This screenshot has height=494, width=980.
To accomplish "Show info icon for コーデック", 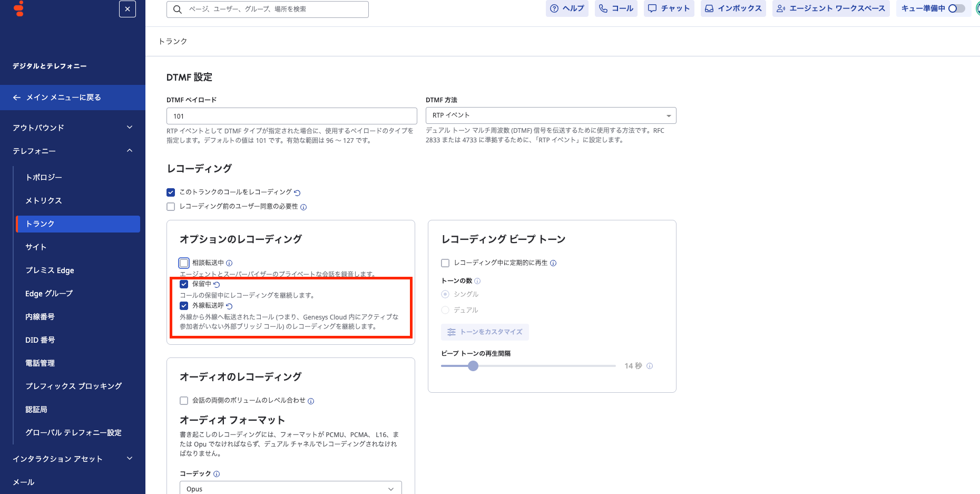I will click(x=217, y=474).
